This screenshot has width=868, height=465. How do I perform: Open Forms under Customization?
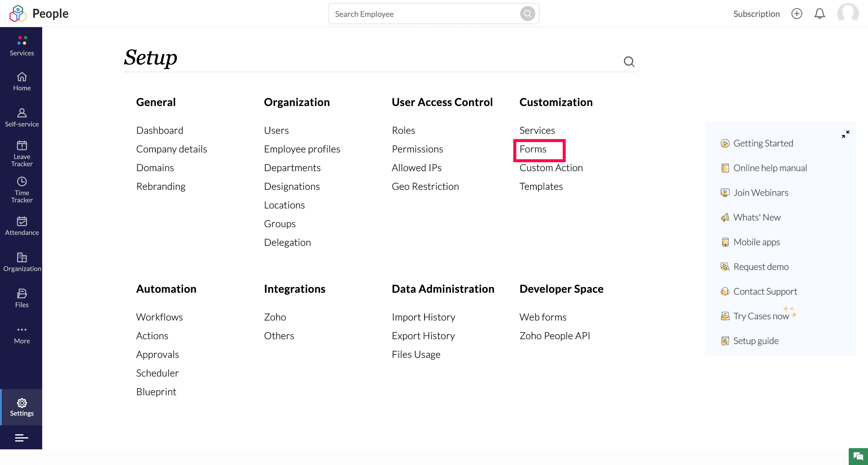[533, 149]
